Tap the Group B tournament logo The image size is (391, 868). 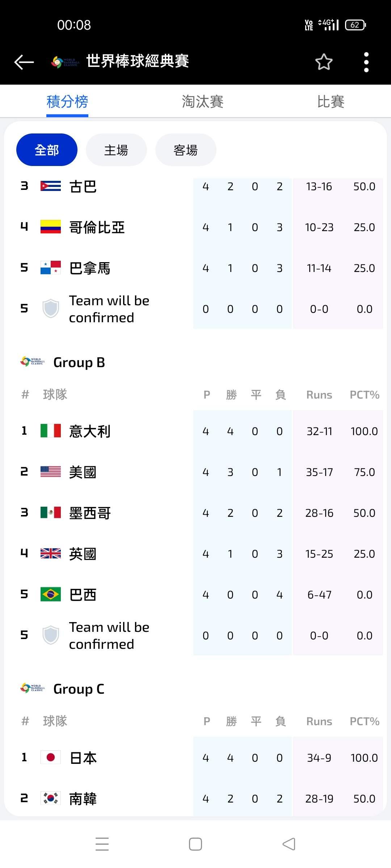(33, 362)
